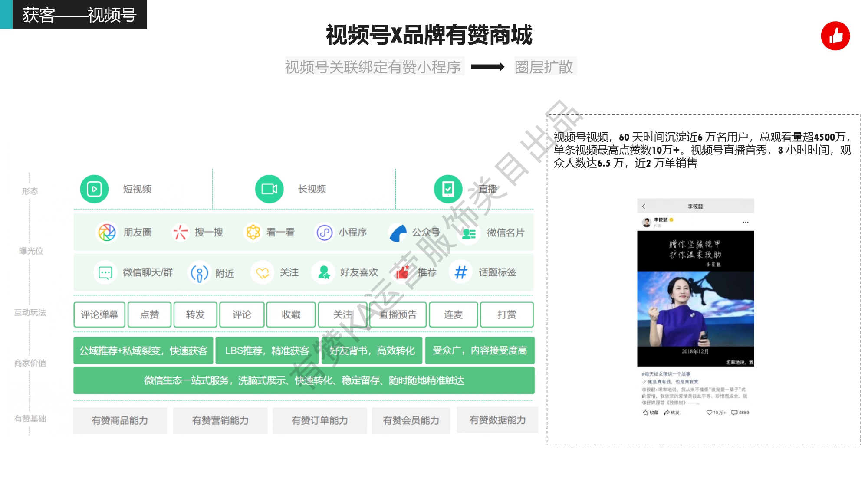Click LBS推荐，精准获客 green block

click(x=267, y=350)
